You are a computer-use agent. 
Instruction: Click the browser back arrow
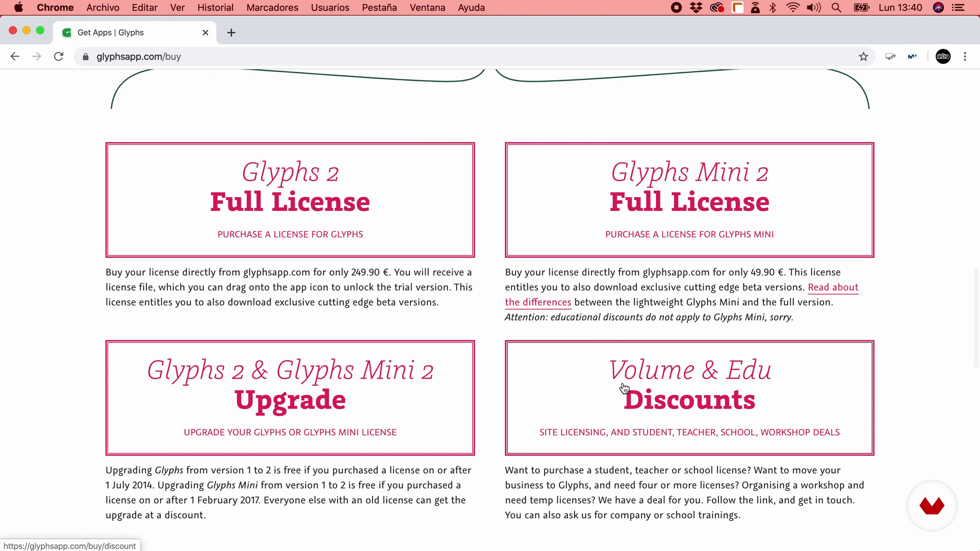click(x=15, y=57)
